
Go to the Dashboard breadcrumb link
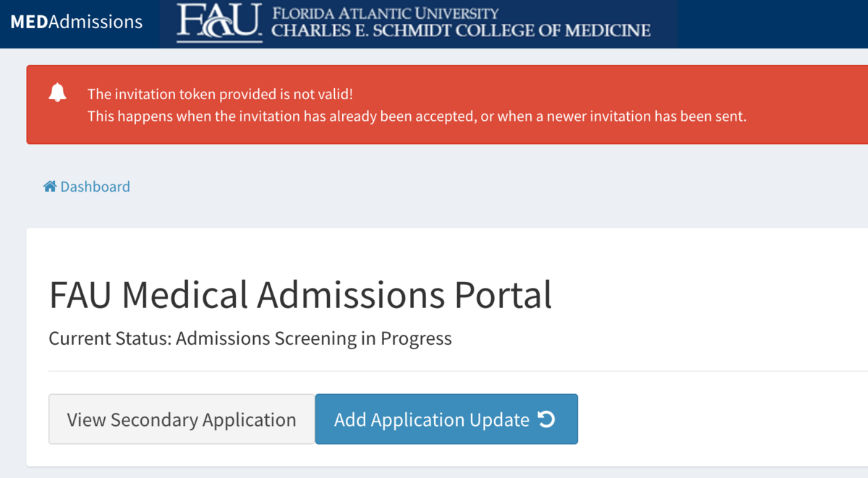point(95,187)
